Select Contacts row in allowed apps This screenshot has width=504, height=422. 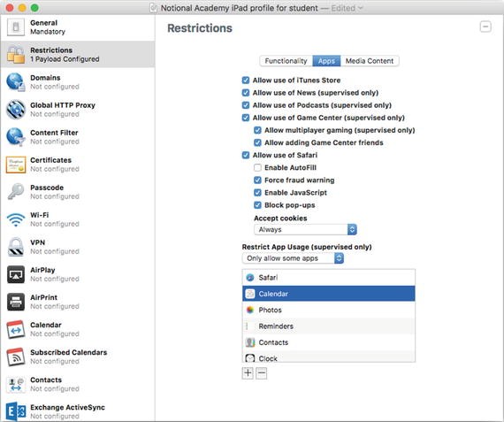pos(329,342)
